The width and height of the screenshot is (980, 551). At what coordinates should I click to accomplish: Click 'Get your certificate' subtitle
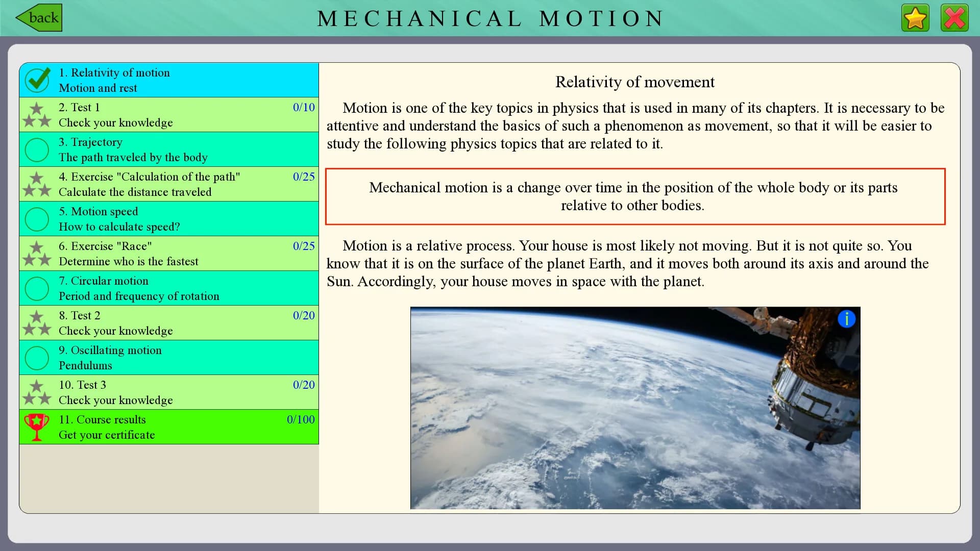pyautogui.click(x=107, y=435)
